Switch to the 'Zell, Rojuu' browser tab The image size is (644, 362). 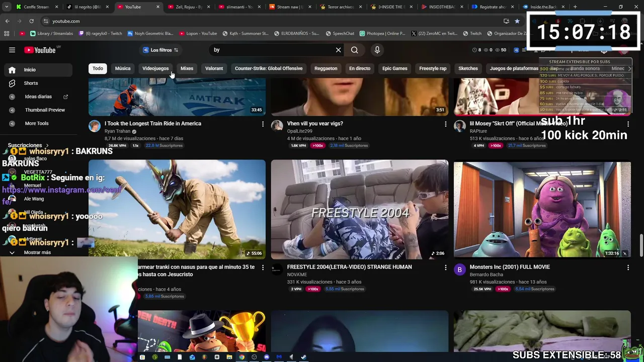[189, 7]
